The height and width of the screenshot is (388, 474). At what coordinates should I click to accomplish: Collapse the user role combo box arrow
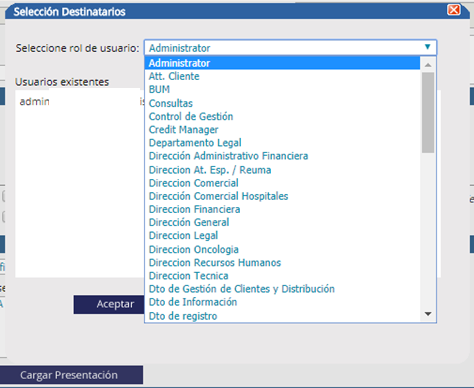pos(428,47)
